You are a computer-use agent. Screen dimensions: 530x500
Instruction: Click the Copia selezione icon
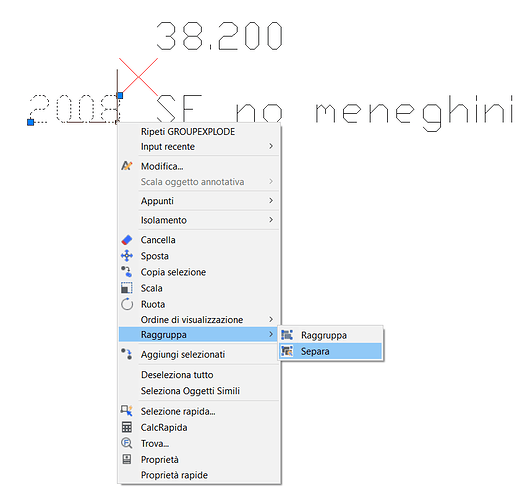127,272
